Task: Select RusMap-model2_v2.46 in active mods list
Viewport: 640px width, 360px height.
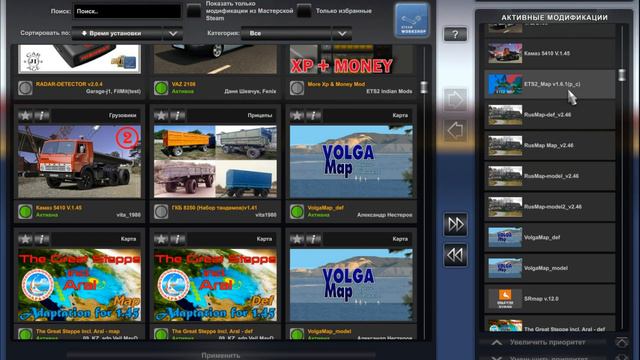Action: [x=549, y=207]
